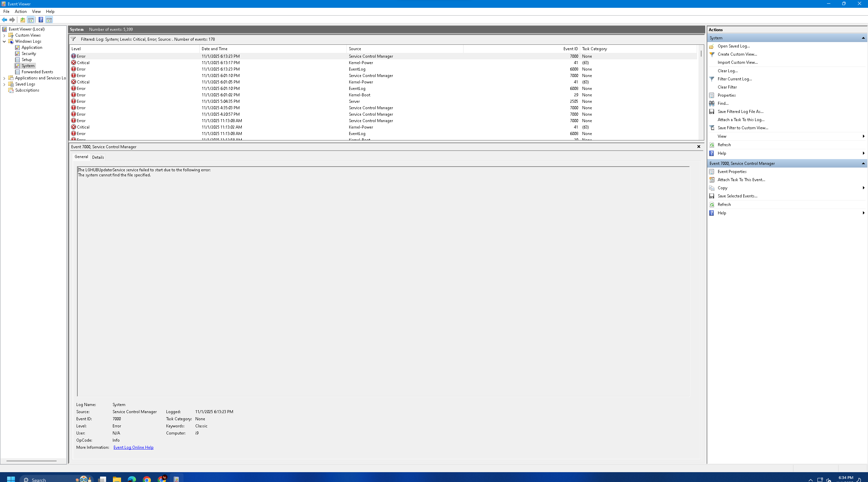Expand the Custom Views tree node
This screenshot has width=868, height=482.
tap(4, 35)
